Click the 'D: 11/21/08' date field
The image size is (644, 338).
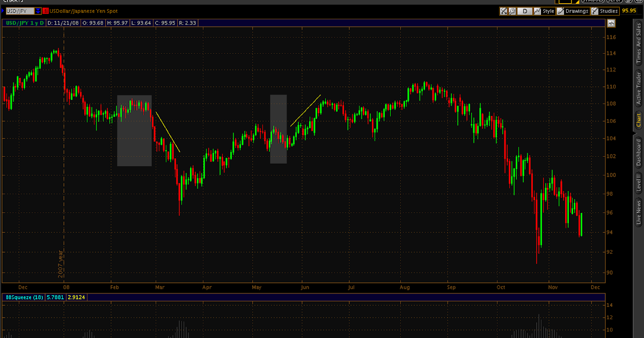click(x=63, y=23)
